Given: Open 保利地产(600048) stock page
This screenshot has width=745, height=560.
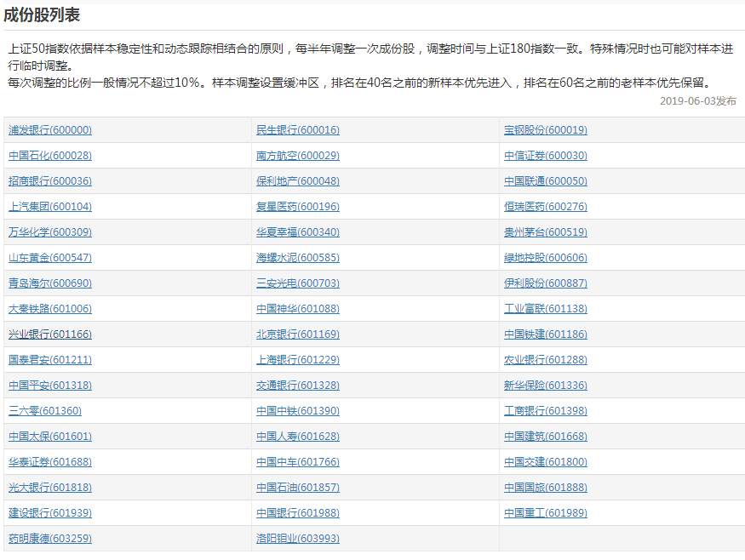Looking at the screenshot, I should pyautogui.click(x=298, y=181).
